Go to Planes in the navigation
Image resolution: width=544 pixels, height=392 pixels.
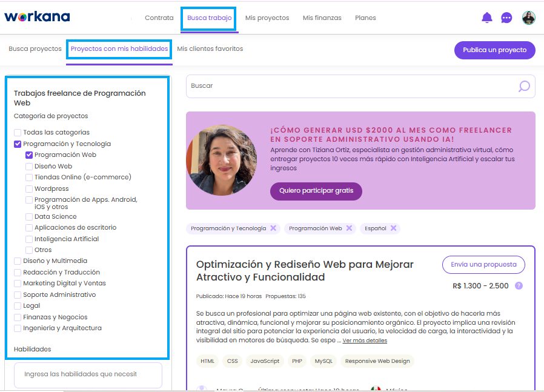[x=365, y=18]
